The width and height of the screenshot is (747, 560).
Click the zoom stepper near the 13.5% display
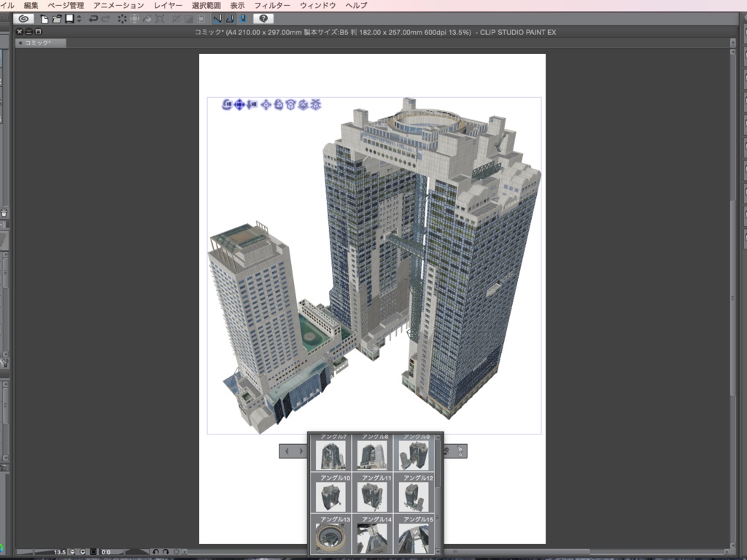pos(73,553)
